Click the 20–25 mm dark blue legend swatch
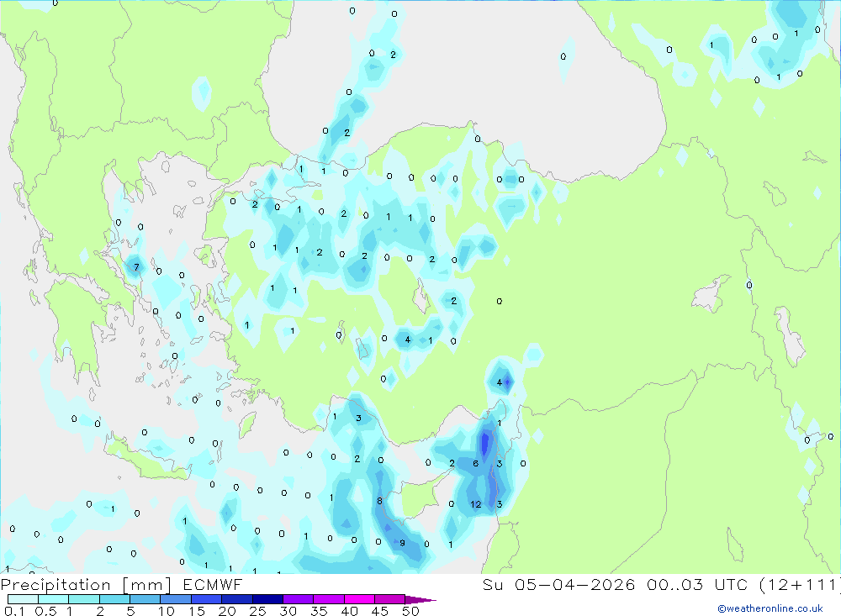 (236, 599)
